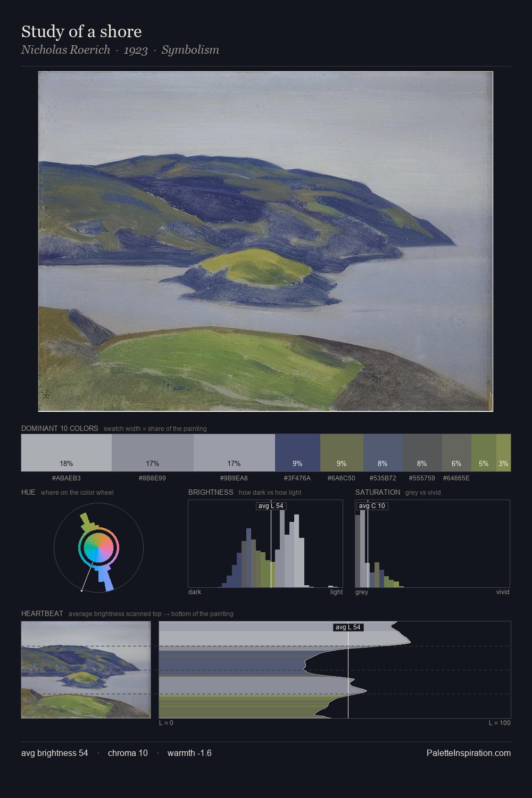Click the brightness histogram chart
The width and height of the screenshot is (532, 798).
pyautogui.click(x=265, y=544)
